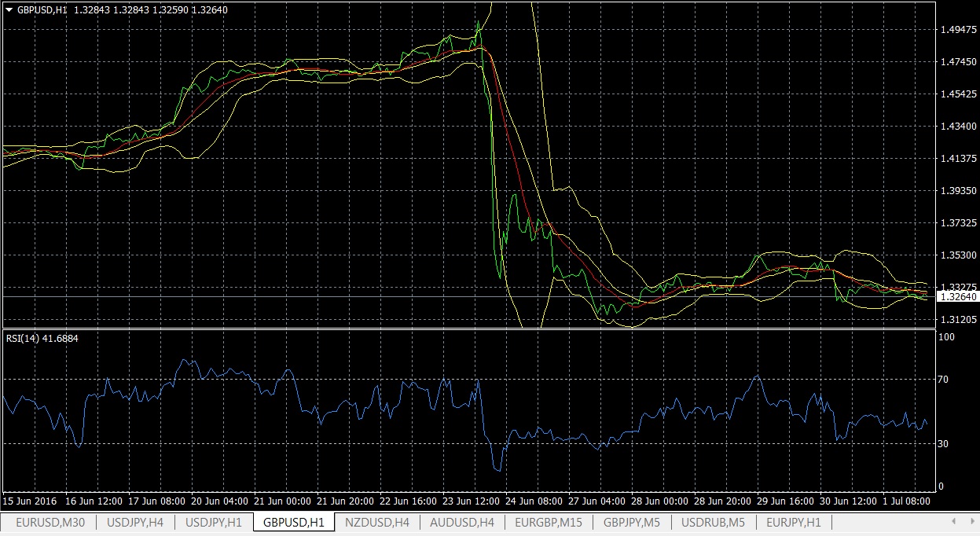Screen dimensions: 980x536
Task: Click the 1.41375 price scale label
Action: point(957,159)
